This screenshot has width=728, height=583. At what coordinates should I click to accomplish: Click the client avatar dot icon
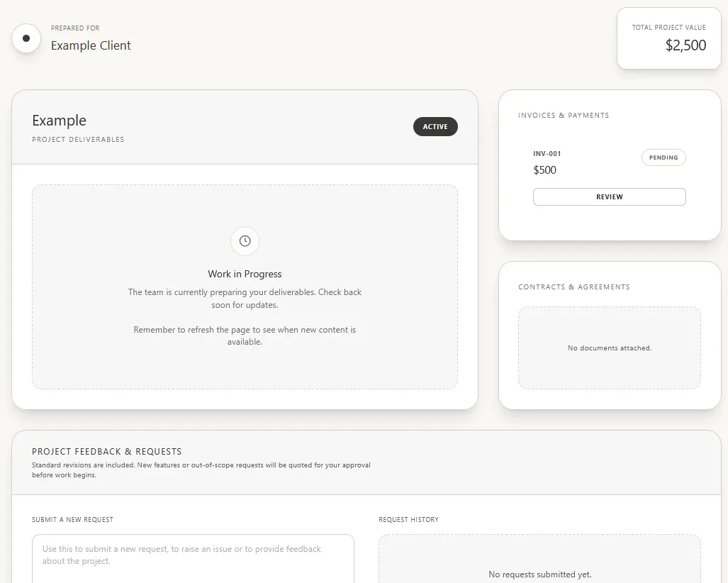tap(26, 38)
